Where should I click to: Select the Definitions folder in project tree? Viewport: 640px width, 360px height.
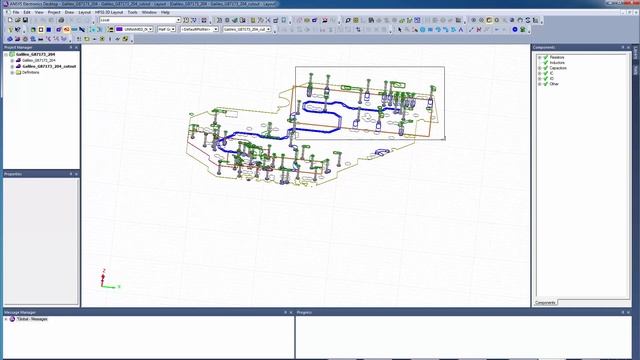pyautogui.click(x=31, y=72)
